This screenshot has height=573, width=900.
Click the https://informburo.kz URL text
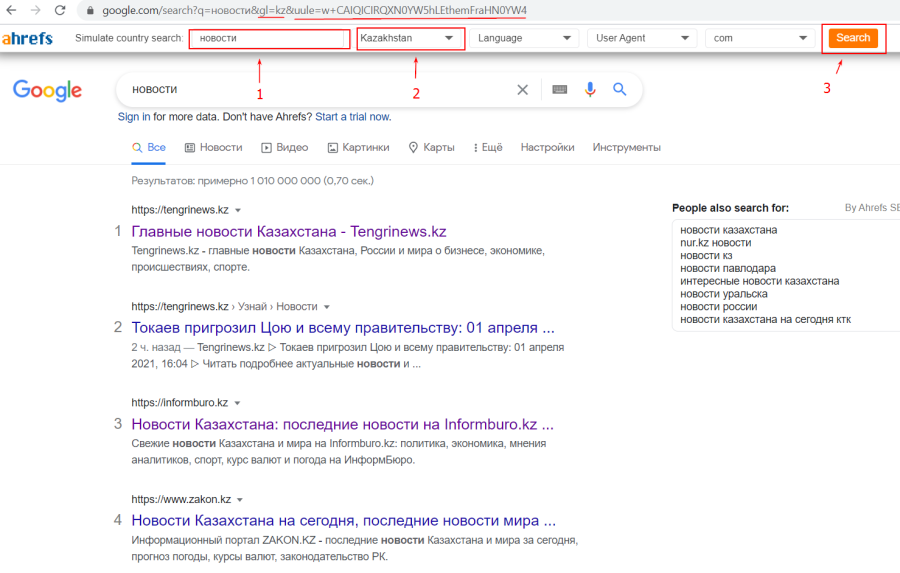[x=180, y=403]
